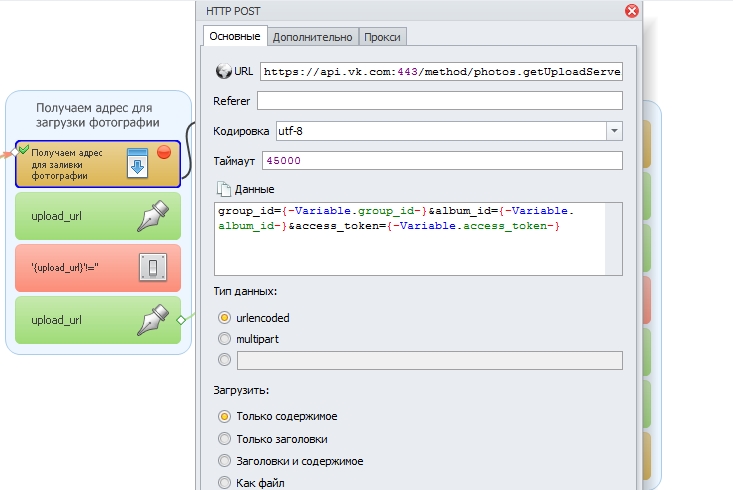Click the HTTP download icon in the orange block
This screenshot has width=733, height=490.
138,164
